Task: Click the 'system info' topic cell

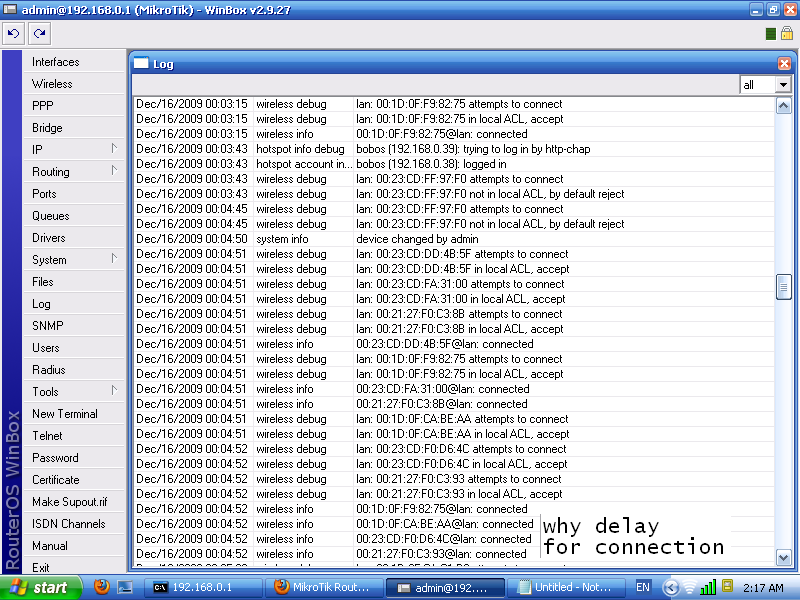Action: [303, 239]
